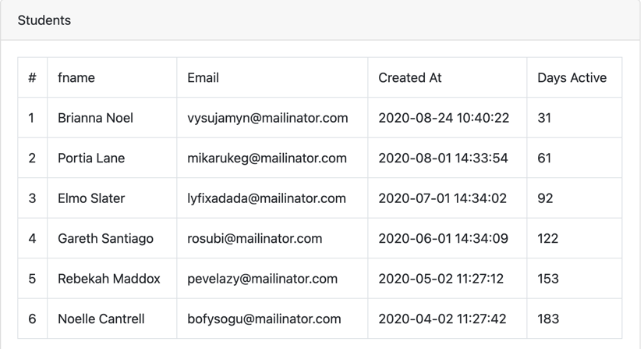Select the Noelle Cantrell name cell

pos(112,319)
